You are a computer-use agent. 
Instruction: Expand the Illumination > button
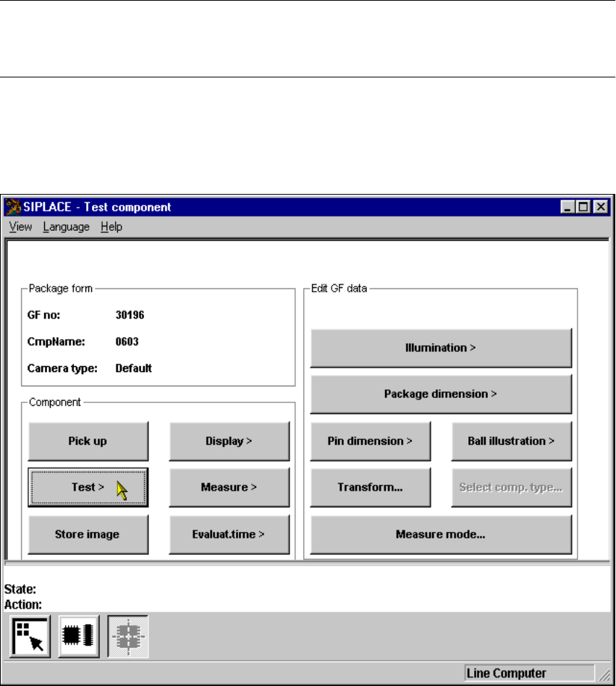(441, 348)
